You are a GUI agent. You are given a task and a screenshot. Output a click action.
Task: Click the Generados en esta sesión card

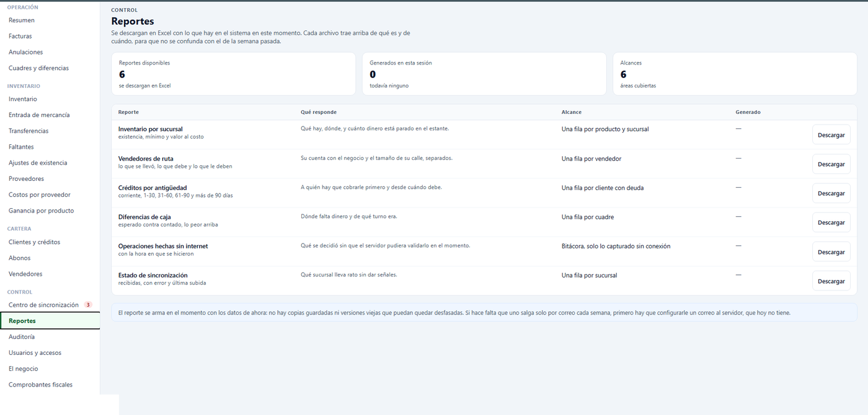pyautogui.click(x=484, y=74)
